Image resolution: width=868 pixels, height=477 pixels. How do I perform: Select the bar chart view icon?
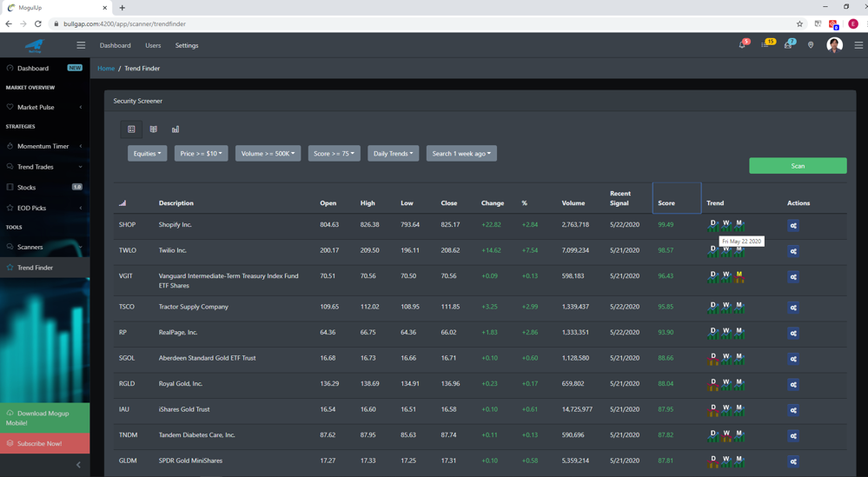(x=176, y=129)
